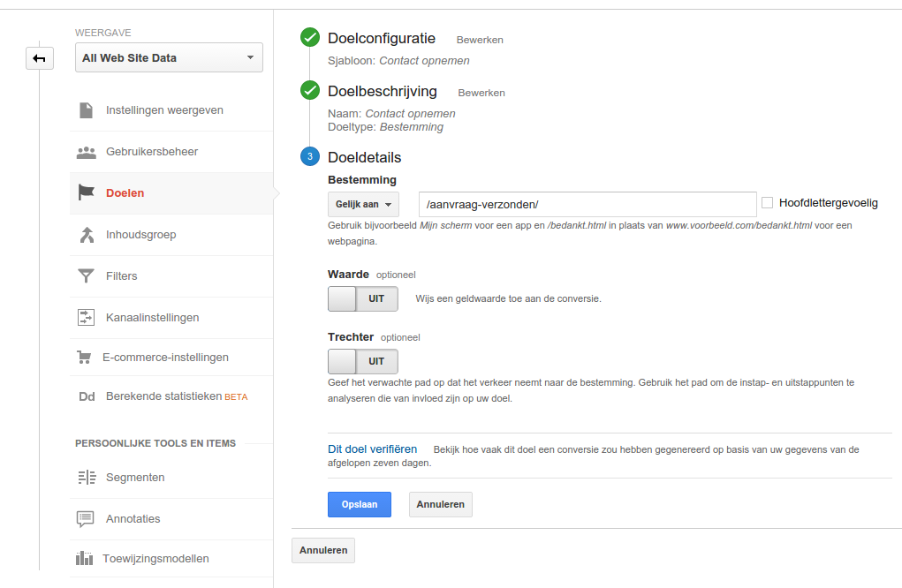
Task: Click the Dit doel verifiëren link
Action: pyautogui.click(x=372, y=449)
